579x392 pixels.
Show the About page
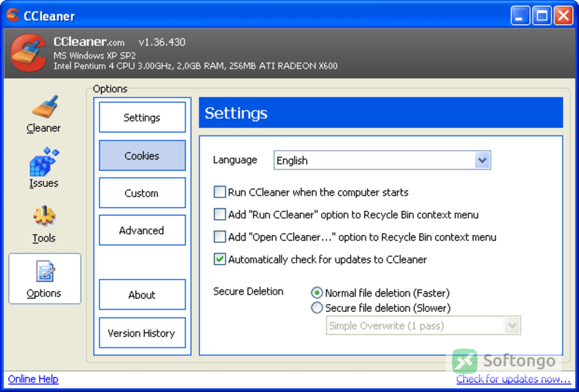click(x=142, y=295)
